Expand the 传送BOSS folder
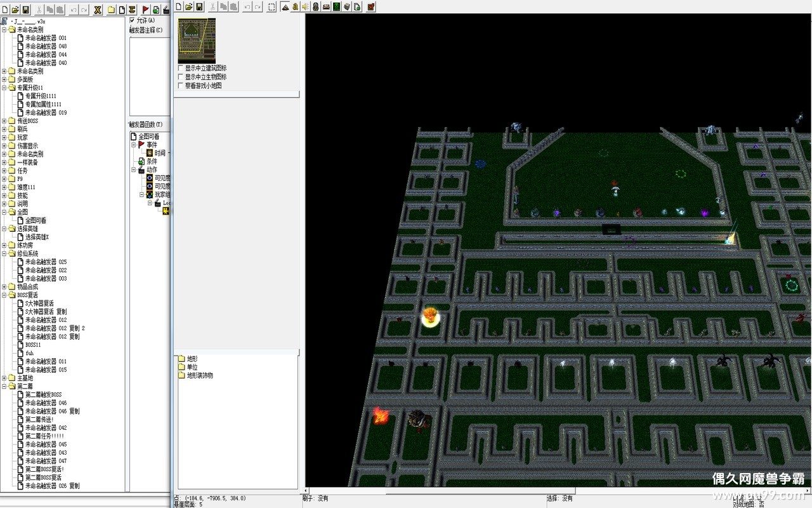This screenshot has height=508, width=812. tap(4, 121)
